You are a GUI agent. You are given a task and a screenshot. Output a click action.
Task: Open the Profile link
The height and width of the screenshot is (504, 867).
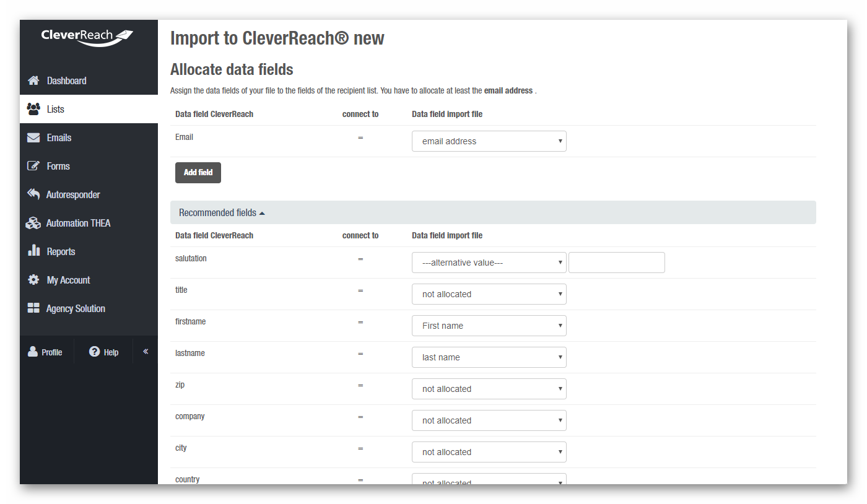pyautogui.click(x=46, y=352)
